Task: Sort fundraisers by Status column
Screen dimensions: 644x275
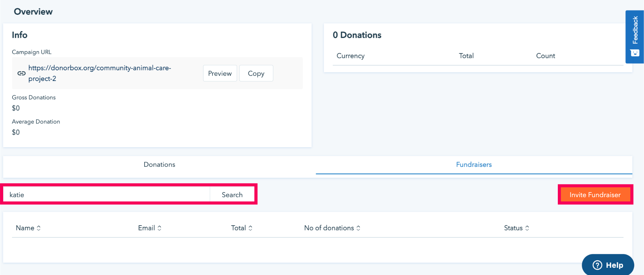Action: click(516, 228)
